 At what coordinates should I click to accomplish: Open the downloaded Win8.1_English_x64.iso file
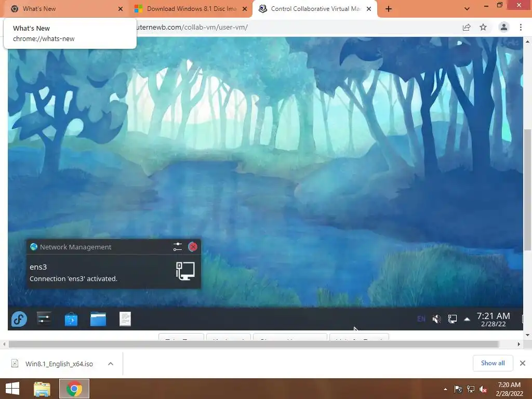pyautogui.click(x=59, y=364)
